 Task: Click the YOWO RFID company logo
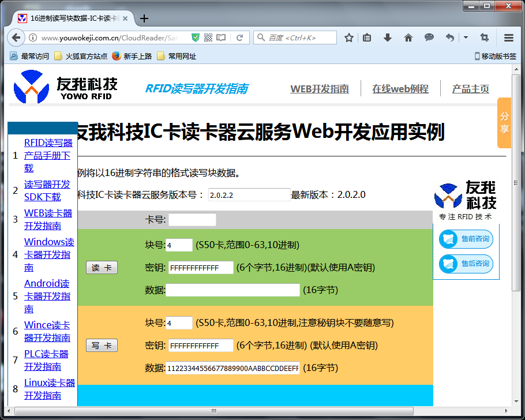click(65, 87)
